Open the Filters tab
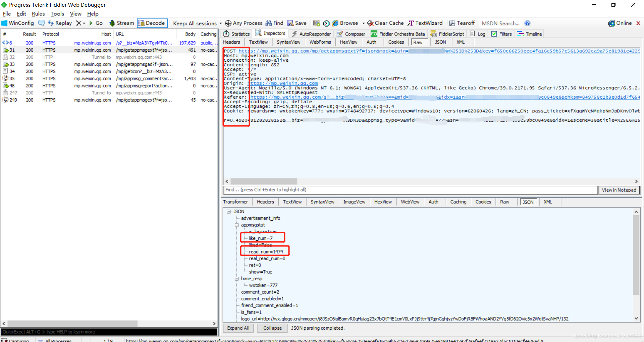 [502, 34]
